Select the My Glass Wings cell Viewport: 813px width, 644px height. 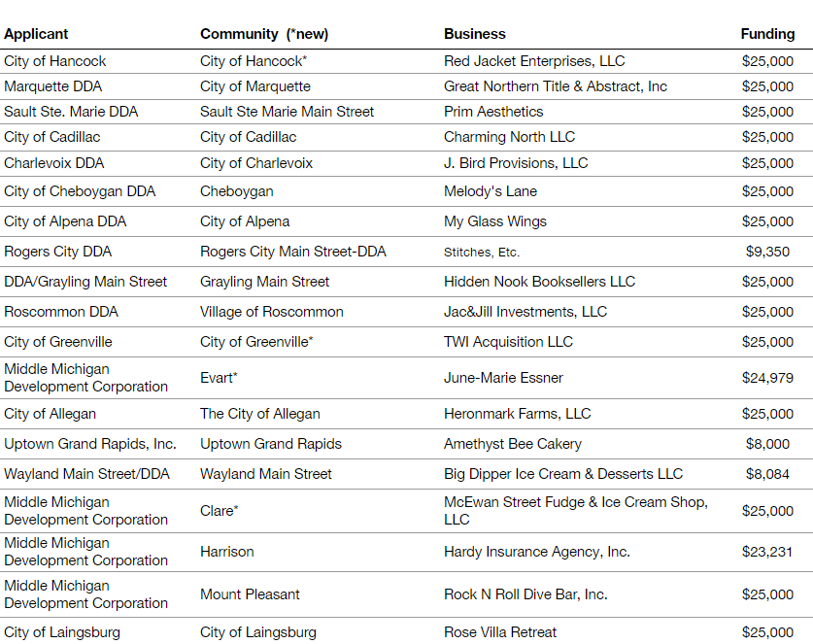coord(495,221)
